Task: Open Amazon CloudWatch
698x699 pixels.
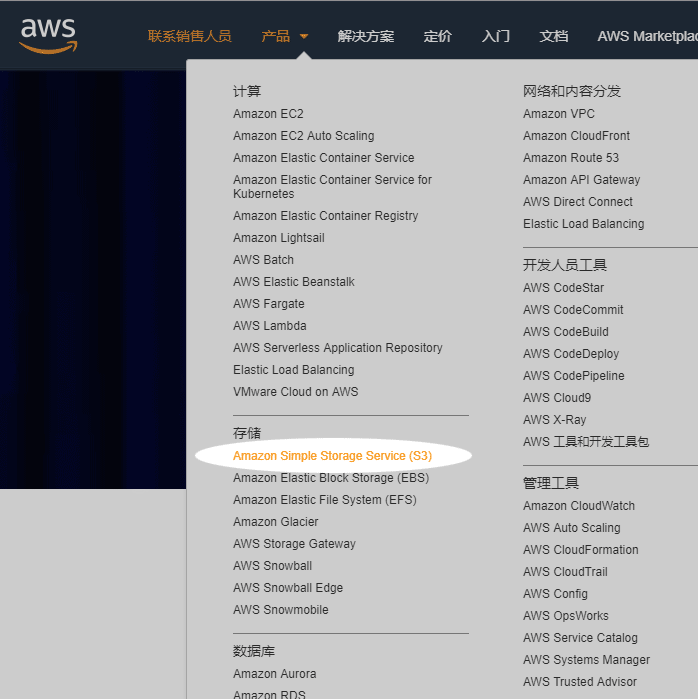Action: click(579, 506)
